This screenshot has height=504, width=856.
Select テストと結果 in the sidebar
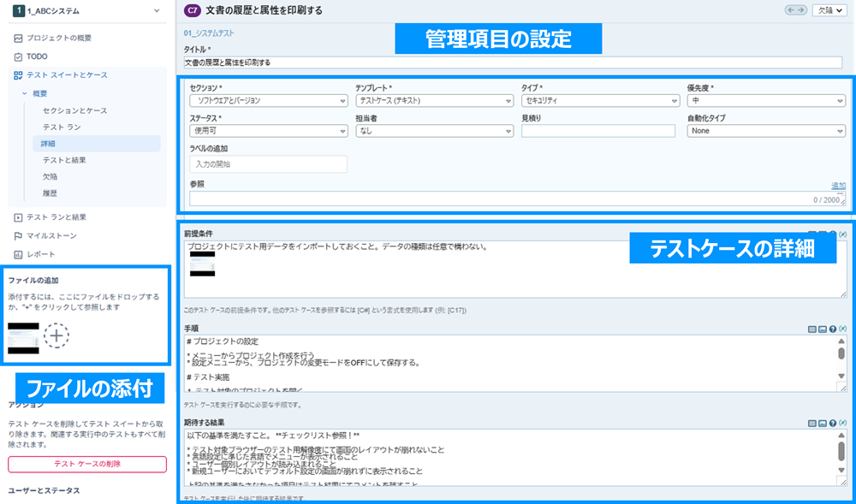pos(64,160)
